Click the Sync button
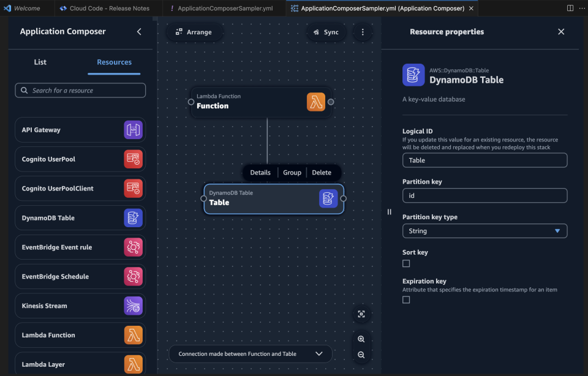This screenshot has width=588, height=376. 326,31
